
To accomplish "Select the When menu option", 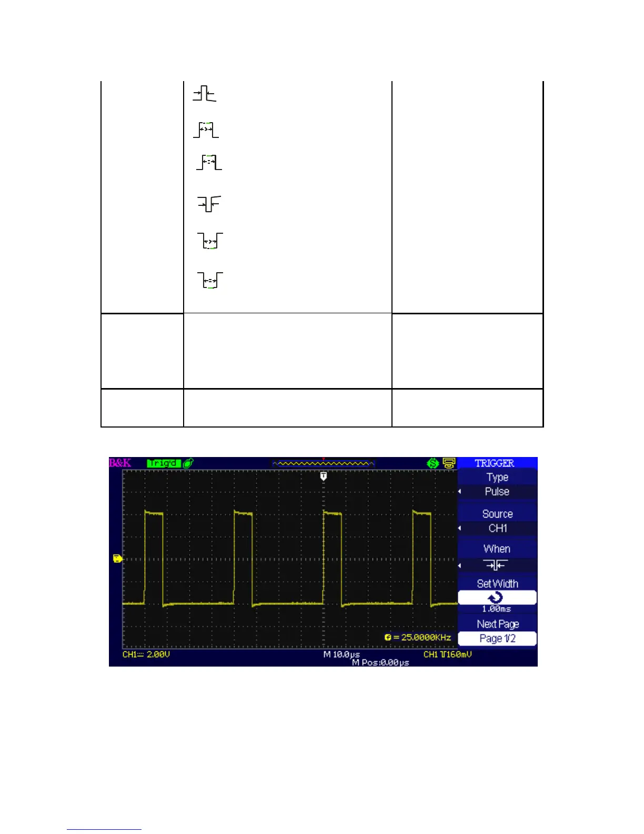I will click(x=497, y=549).
